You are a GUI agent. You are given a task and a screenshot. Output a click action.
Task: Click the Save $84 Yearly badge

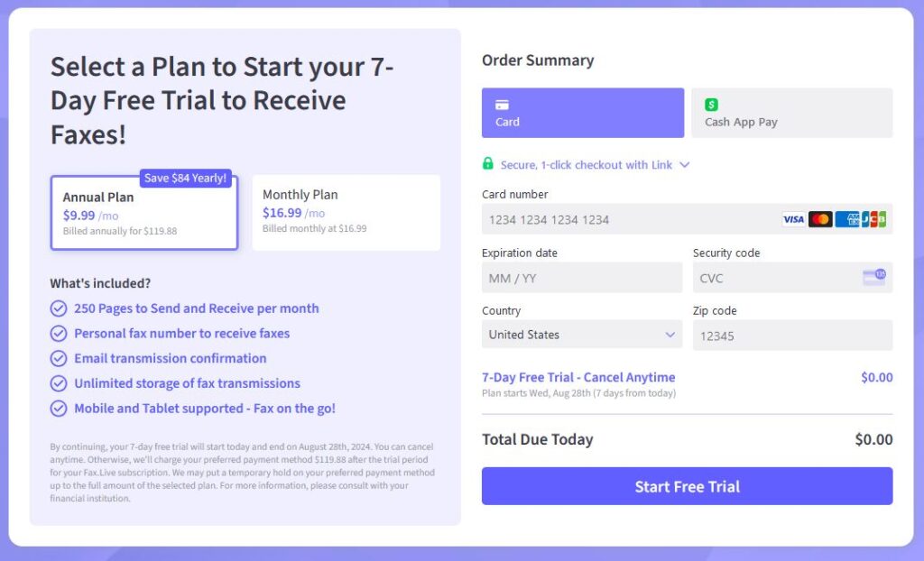click(x=185, y=179)
